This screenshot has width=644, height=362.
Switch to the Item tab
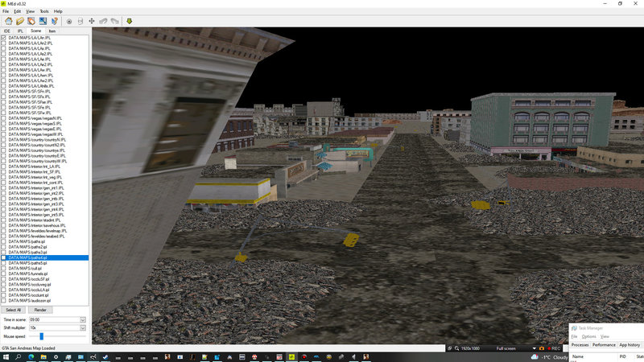tap(52, 31)
